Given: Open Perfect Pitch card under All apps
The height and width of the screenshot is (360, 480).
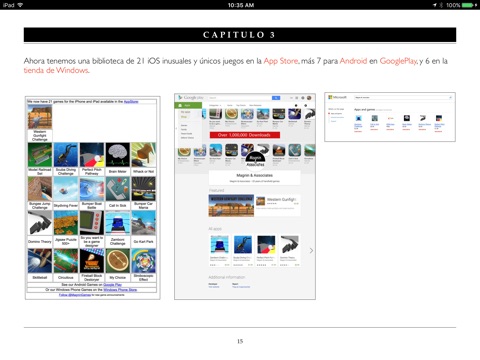Looking at the screenshot, I should tap(266, 251).
